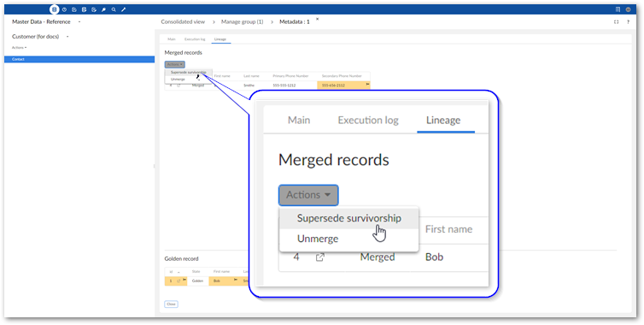Click the 555-555-1212 phone cell
Viewport: 644px width, 325px height.
[284, 86]
